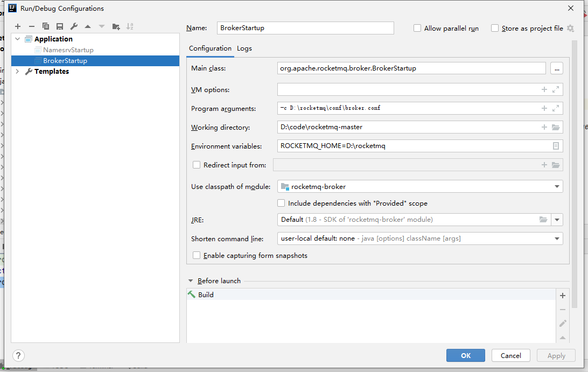The width and height of the screenshot is (588, 372).
Task: Select BrokerStartup configuration in tree
Action: click(x=95, y=61)
